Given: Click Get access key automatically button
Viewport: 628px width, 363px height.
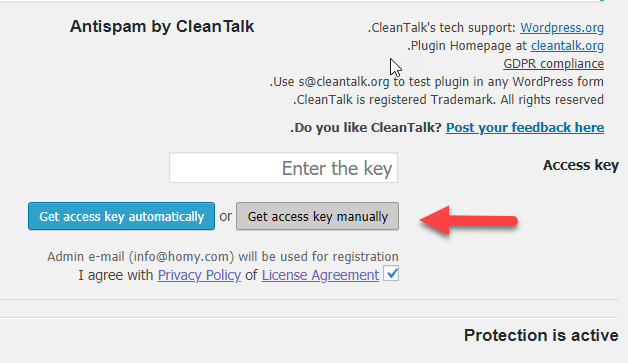Looking at the screenshot, I should pyautogui.click(x=121, y=216).
